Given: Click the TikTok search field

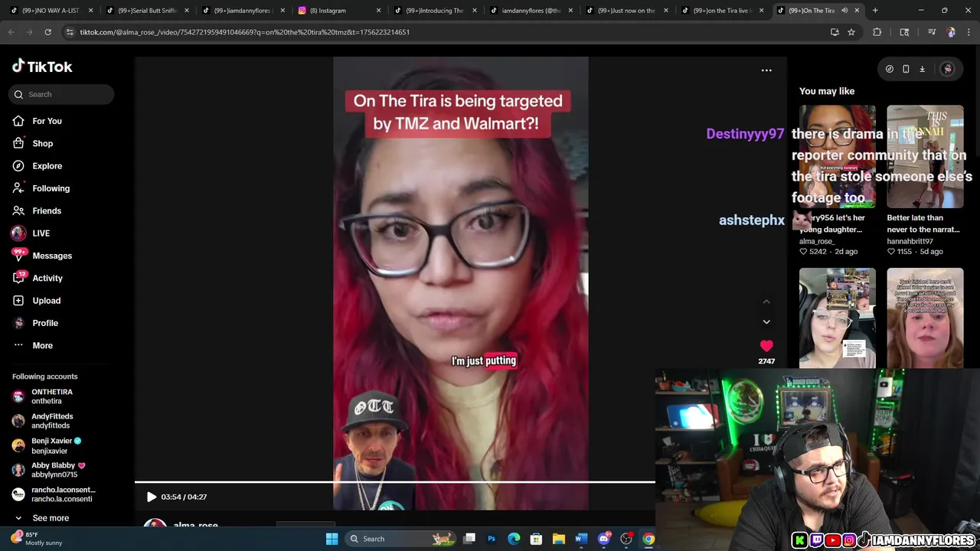Looking at the screenshot, I should 63,94.
